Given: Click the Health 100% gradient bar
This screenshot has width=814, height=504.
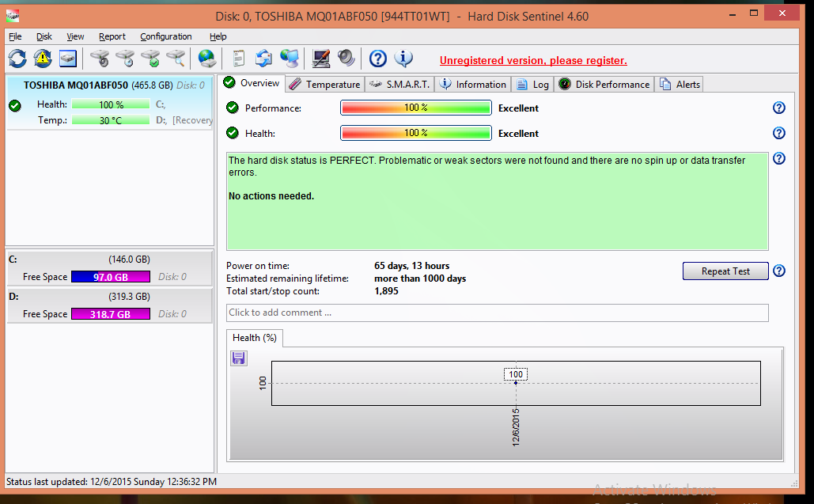Looking at the screenshot, I should pyautogui.click(x=416, y=133).
